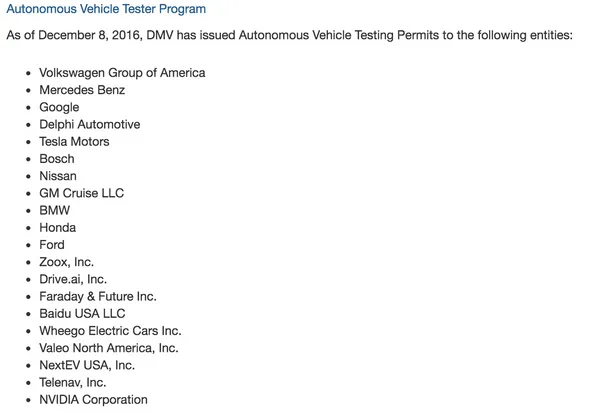The height and width of the screenshot is (416, 600).
Task: Select the Mercedes Benz list item
Action: coord(82,90)
